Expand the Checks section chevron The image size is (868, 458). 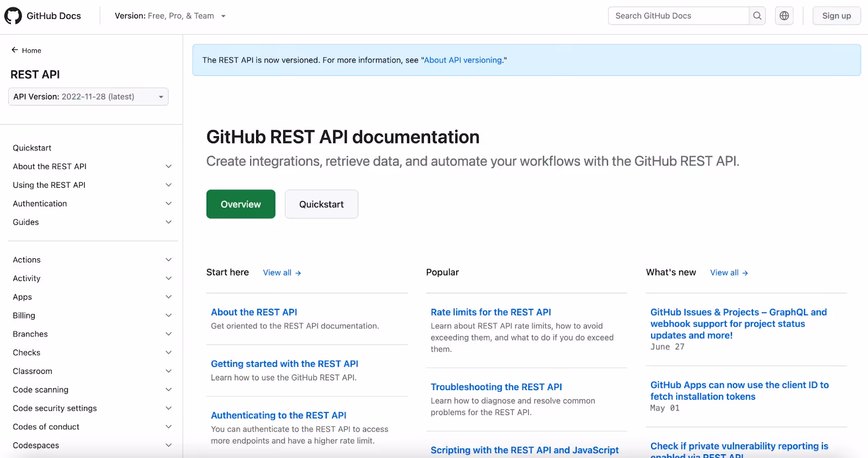169,353
